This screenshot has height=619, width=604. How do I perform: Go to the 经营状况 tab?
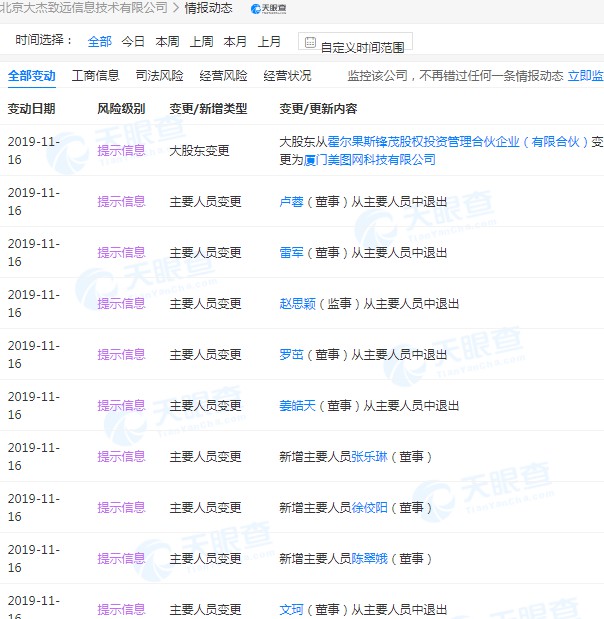click(287, 75)
